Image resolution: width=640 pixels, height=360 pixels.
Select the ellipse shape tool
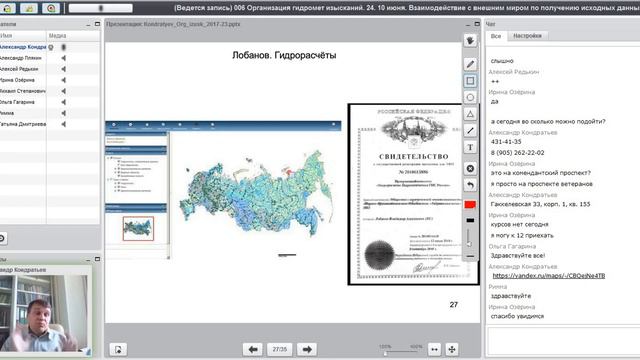pyautogui.click(x=470, y=98)
